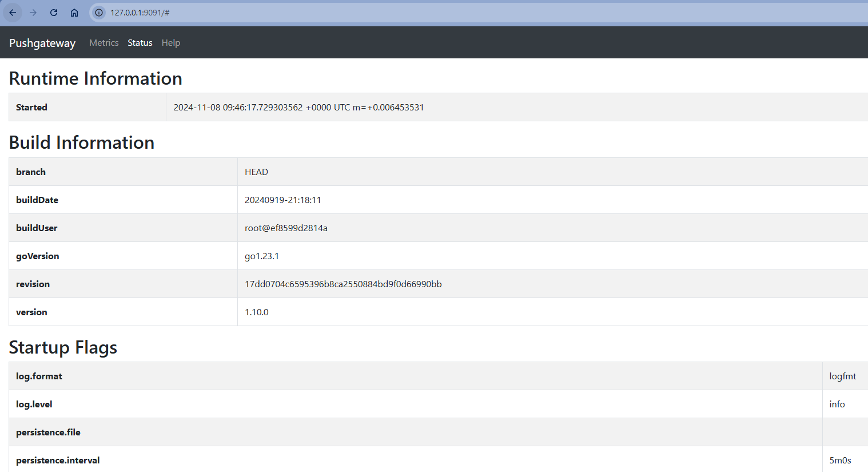Go to the browser home page
The image size is (868, 472).
tap(74, 13)
